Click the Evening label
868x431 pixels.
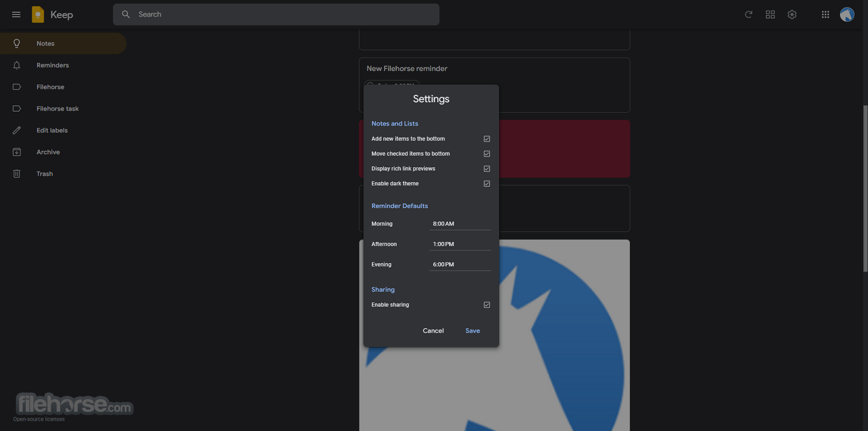(x=382, y=264)
